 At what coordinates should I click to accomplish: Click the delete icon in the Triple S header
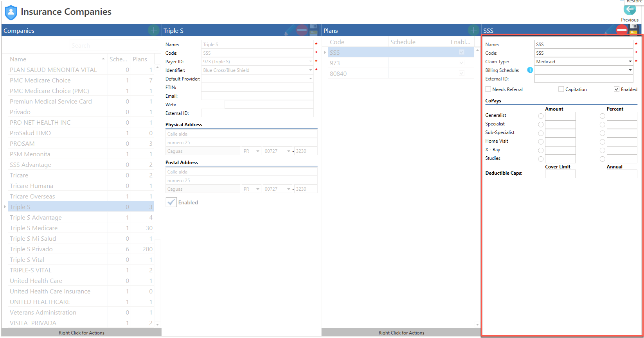[302, 30]
